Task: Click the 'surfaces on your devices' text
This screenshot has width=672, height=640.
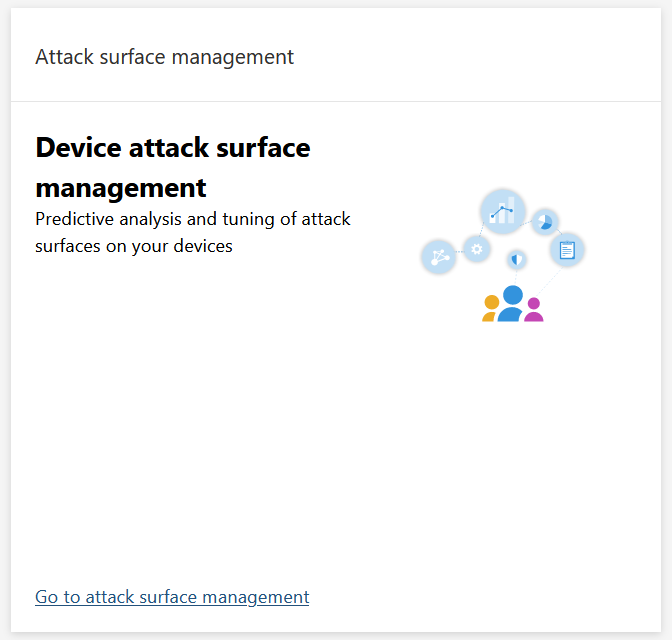Action: coord(133,246)
